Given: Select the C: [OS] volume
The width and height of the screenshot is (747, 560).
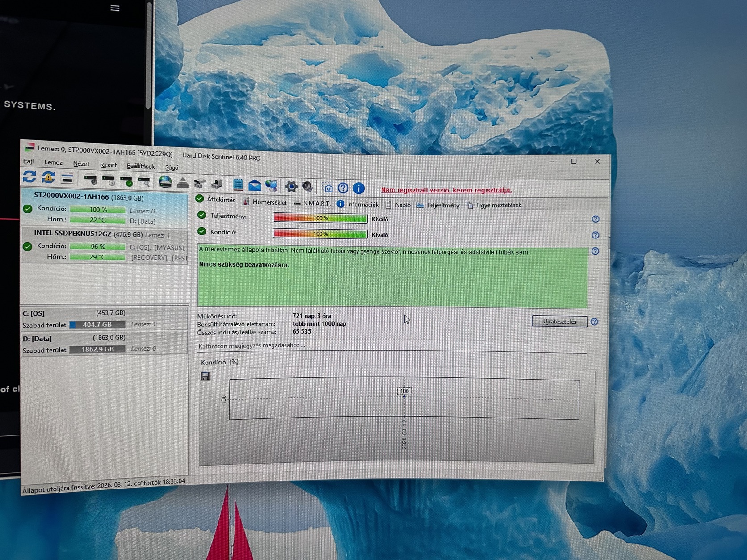Looking at the screenshot, I should tap(105, 319).
